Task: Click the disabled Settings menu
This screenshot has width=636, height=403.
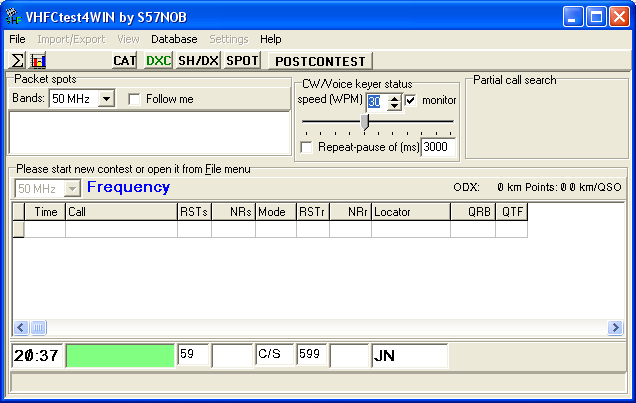Action: [229, 39]
